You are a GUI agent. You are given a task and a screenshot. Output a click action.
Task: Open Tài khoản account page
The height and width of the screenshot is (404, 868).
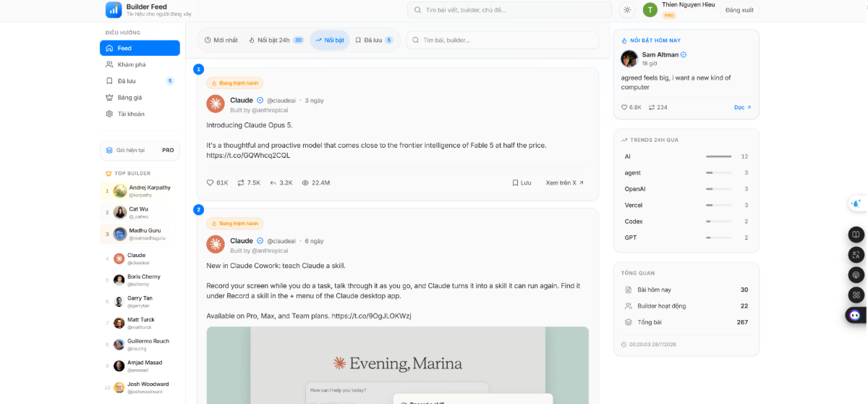[140, 114]
